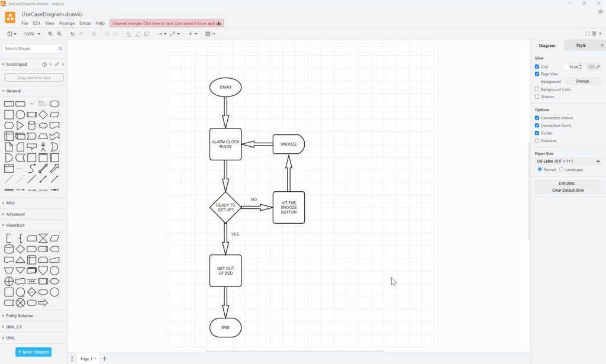Switch appearance with the sun icon
Image resolution: width=606 pixels, height=364 pixels.
[x=600, y=12]
